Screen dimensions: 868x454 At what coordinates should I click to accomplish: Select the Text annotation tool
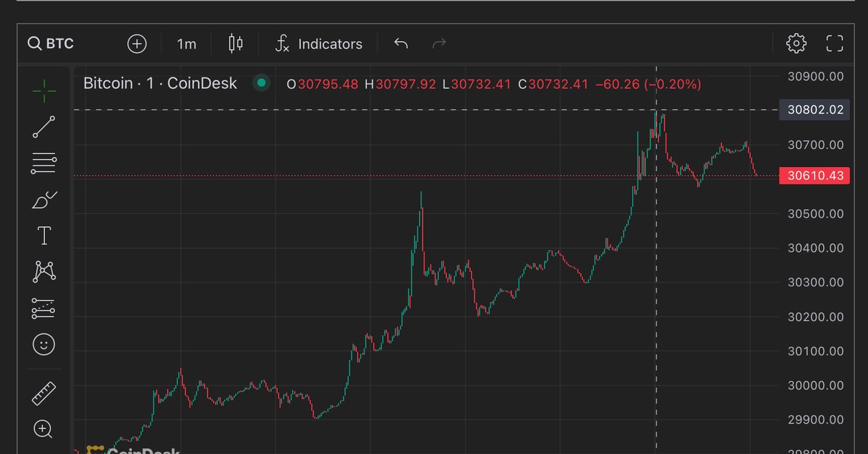pyautogui.click(x=43, y=235)
